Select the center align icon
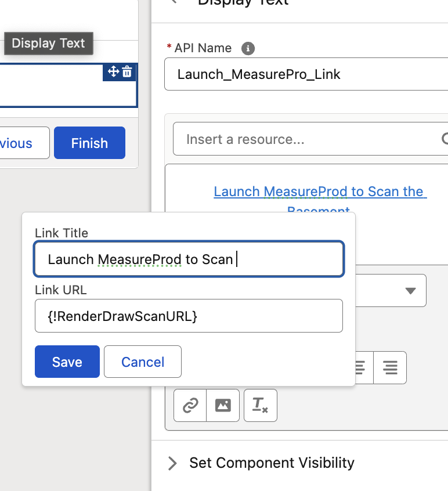Viewport: 448px width, 491px height. coord(361,367)
